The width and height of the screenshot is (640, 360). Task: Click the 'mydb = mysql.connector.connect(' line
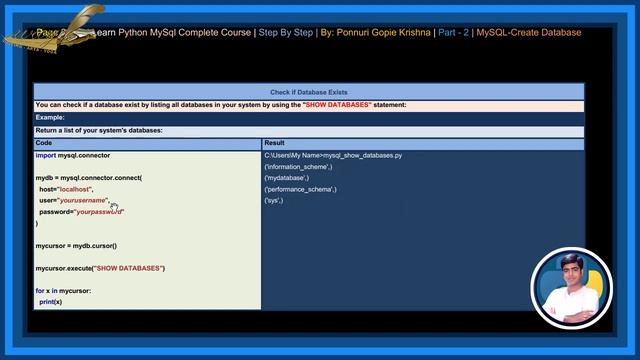pyautogui.click(x=89, y=178)
